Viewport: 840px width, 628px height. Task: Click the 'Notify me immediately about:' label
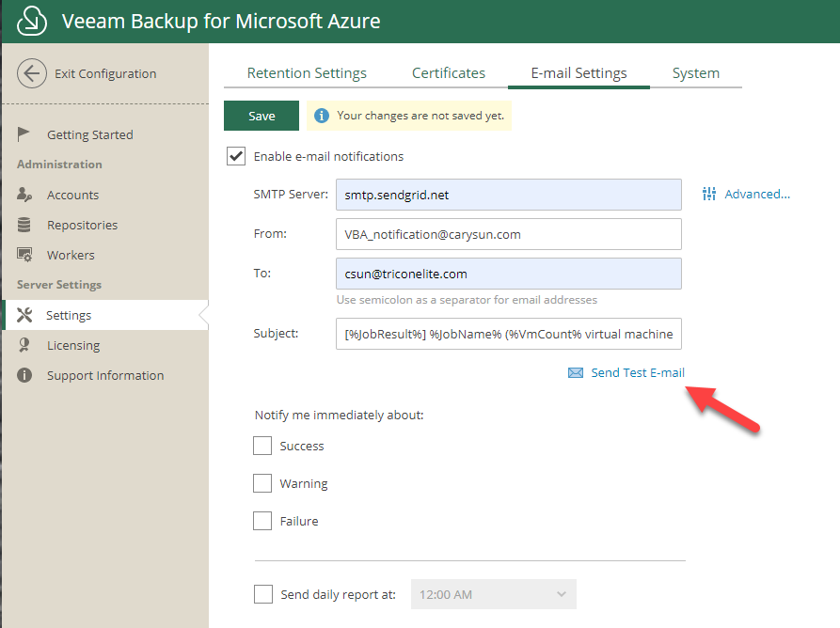(x=340, y=415)
